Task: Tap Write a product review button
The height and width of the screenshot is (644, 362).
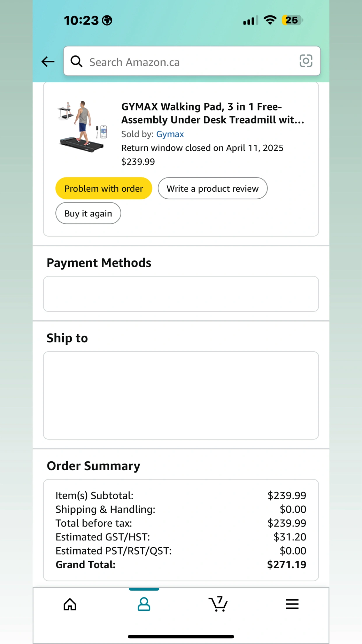Action: (x=212, y=188)
